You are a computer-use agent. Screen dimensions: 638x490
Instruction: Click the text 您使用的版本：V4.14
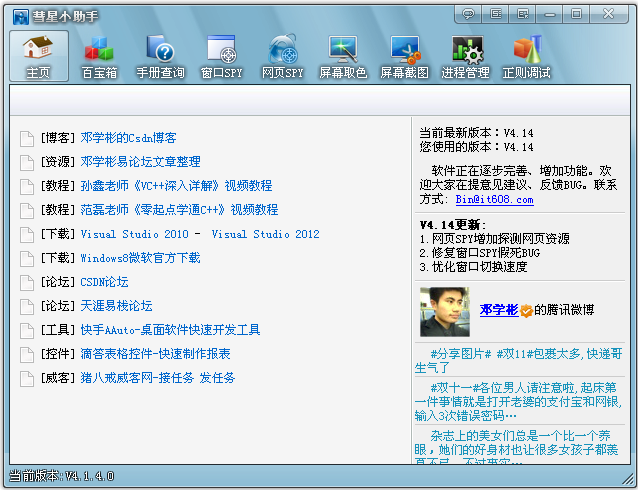[476, 147]
